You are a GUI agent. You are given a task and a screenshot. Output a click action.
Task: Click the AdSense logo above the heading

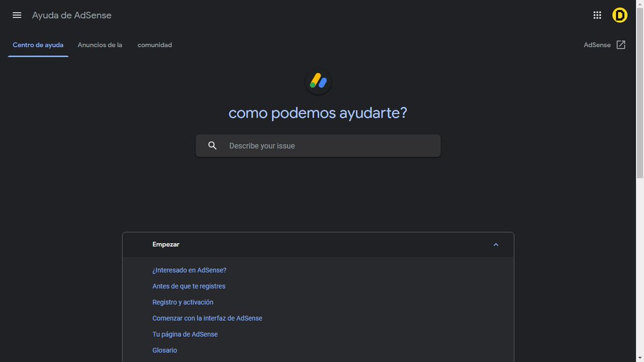coord(318,82)
